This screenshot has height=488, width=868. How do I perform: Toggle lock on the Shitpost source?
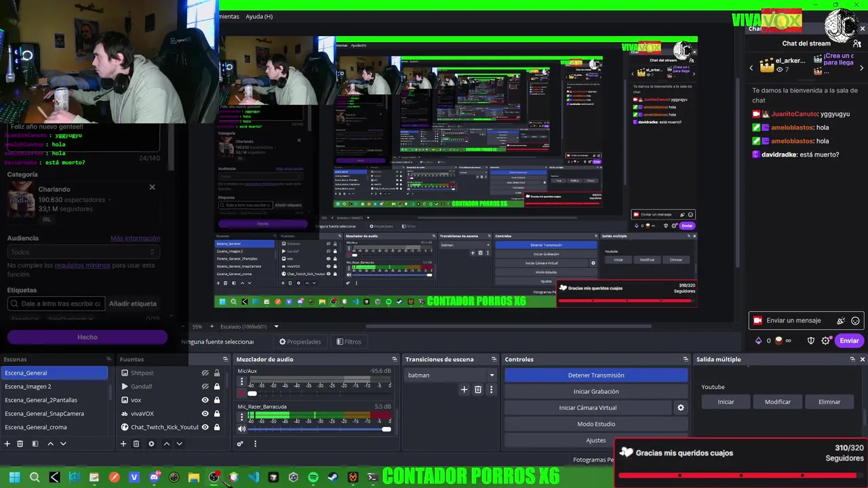coord(217,373)
